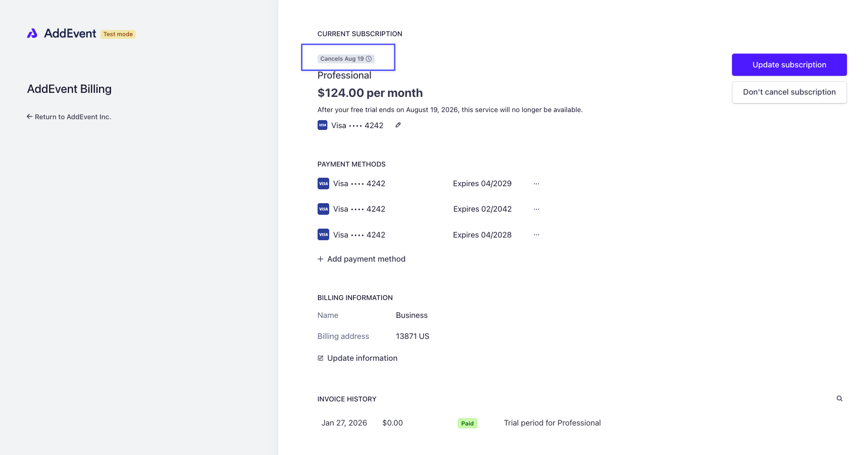
Task: Search invoice history magnifier icon
Action: click(x=839, y=399)
